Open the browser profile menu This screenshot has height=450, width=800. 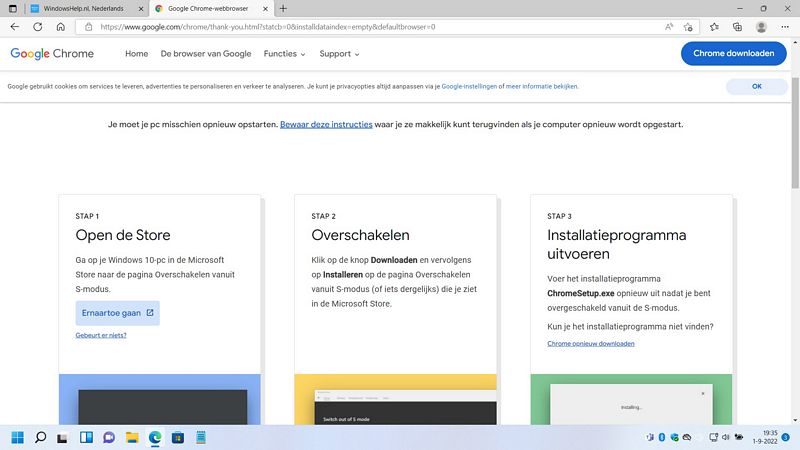[x=761, y=27]
